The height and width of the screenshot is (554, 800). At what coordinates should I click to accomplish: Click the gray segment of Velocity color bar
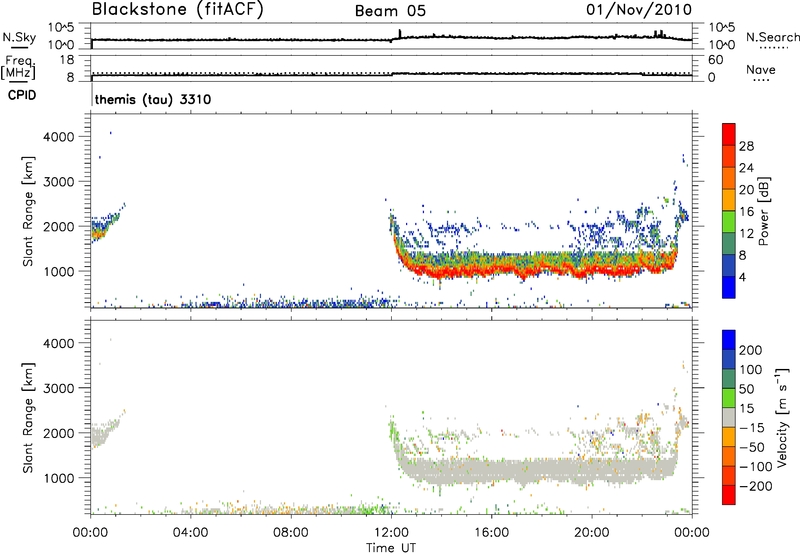tap(729, 417)
